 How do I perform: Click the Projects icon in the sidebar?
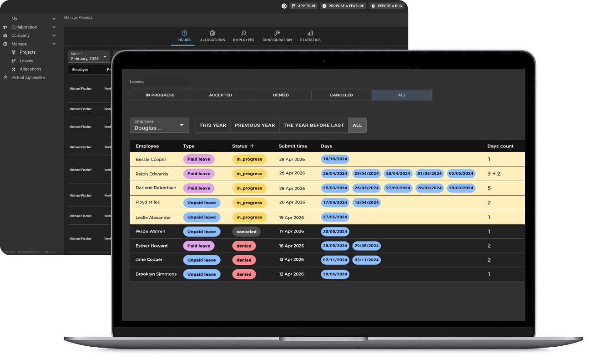pos(14,52)
